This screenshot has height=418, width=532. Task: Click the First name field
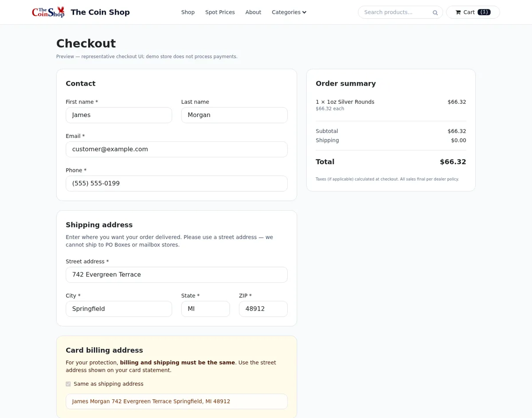tap(119, 115)
